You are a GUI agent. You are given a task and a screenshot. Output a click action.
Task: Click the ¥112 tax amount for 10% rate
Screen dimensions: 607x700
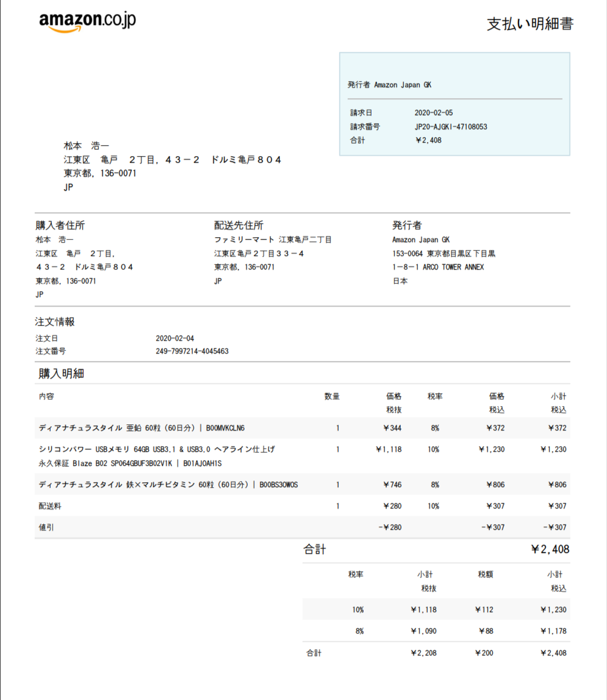(x=485, y=610)
